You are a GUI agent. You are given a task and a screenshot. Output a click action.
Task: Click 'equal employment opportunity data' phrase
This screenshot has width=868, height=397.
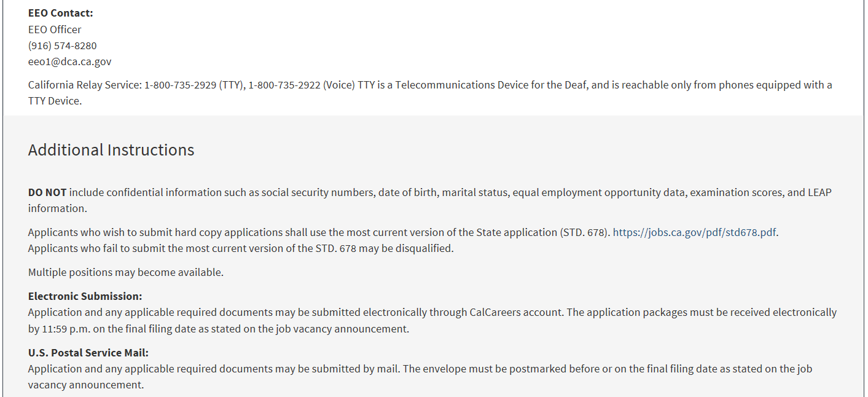600,192
